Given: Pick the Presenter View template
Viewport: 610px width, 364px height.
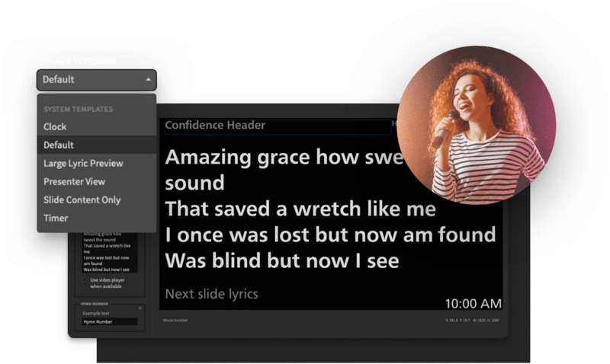Looking at the screenshot, I should [74, 181].
